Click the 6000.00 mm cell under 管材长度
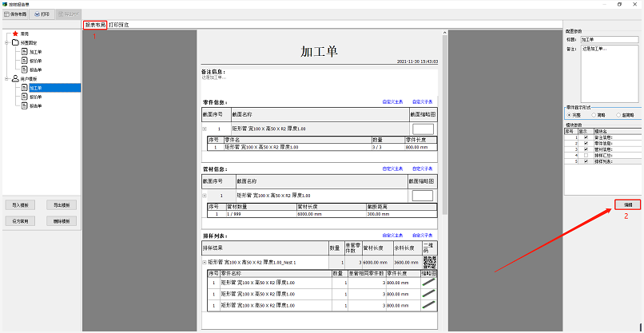This screenshot has width=644, height=333. point(331,214)
